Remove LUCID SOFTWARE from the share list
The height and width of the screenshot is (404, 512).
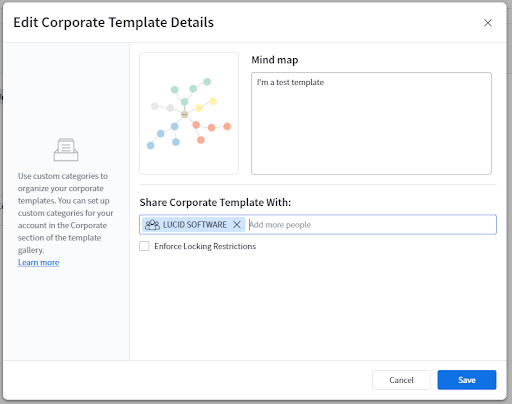237,225
